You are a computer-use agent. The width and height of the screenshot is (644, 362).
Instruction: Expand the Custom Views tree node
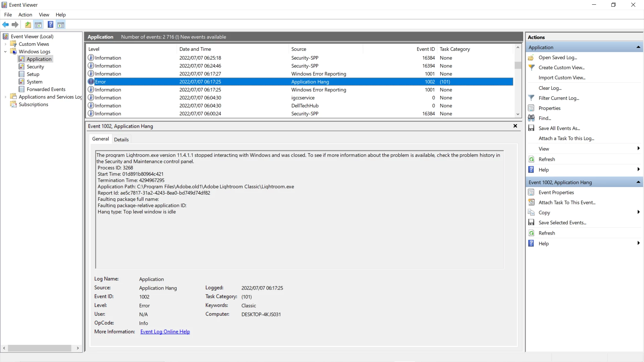tap(5, 44)
